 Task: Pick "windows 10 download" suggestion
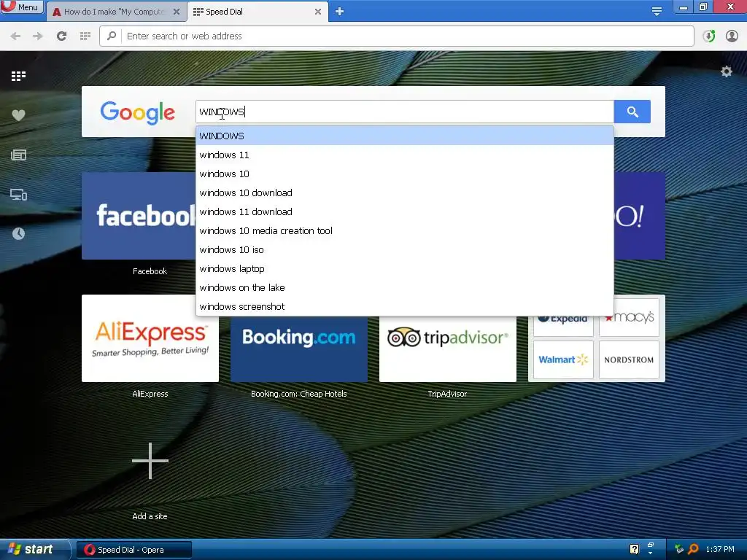pyautogui.click(x=404, y=192)
